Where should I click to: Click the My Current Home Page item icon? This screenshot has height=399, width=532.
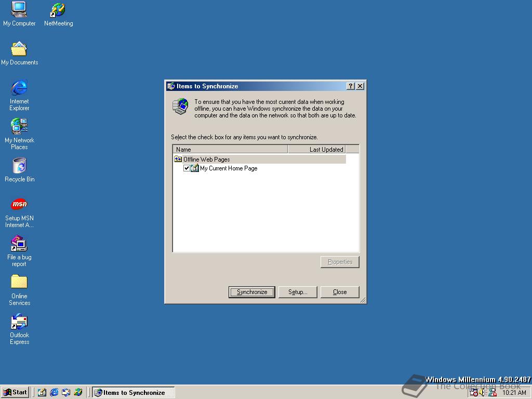pos(195,168)
